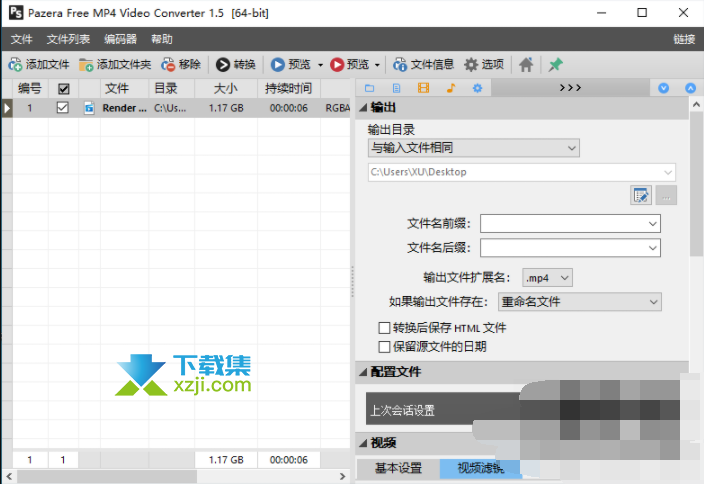Switch to the 基本设置 tab
Viewport: 704px width, 484px height.
(398, 468)
